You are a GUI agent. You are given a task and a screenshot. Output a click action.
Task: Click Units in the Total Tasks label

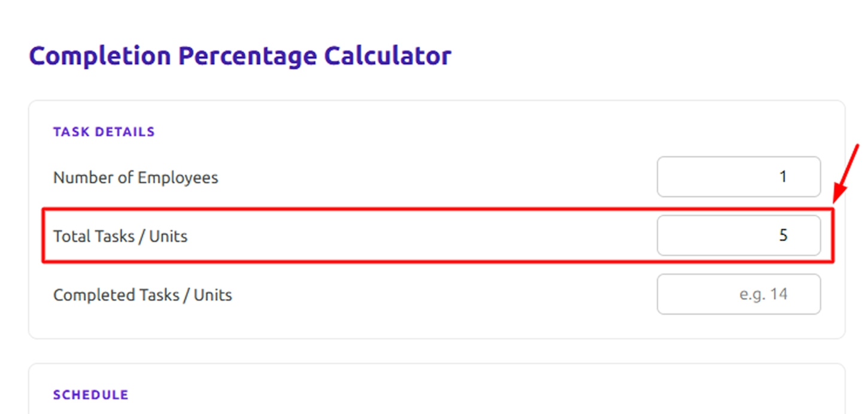[168, 236]
